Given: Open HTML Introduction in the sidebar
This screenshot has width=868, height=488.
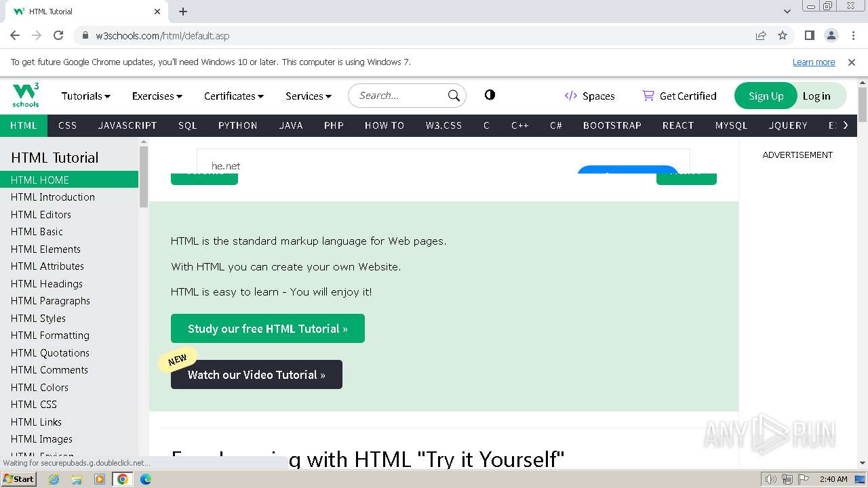Looking at the screenshot, I should (x=69, y=197).
